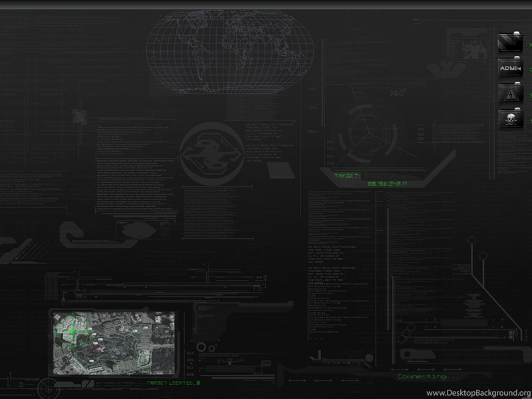532x399 pixels.
Task: Open the ADMIN folder icon
Action: [x=511, y=67]
